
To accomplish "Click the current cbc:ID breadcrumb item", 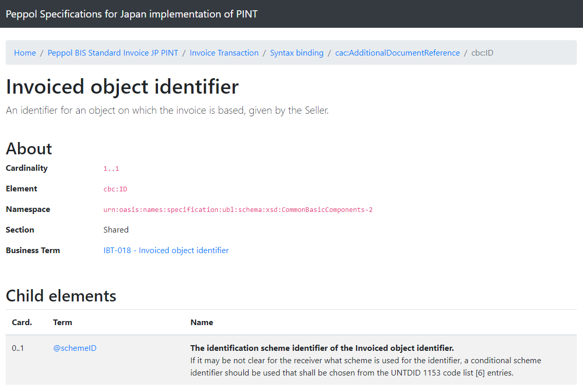I will point(482,53).
